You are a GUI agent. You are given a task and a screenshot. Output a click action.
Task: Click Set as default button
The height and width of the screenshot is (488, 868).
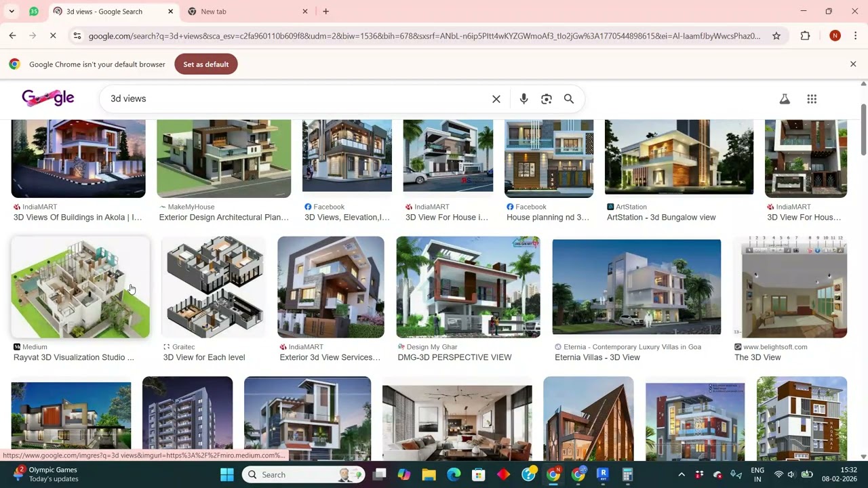point(206,64)
